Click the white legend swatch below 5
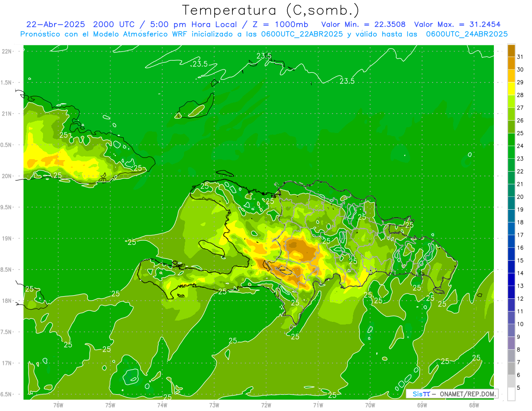This screenshot has height=411, width=532. coord(511,394)
